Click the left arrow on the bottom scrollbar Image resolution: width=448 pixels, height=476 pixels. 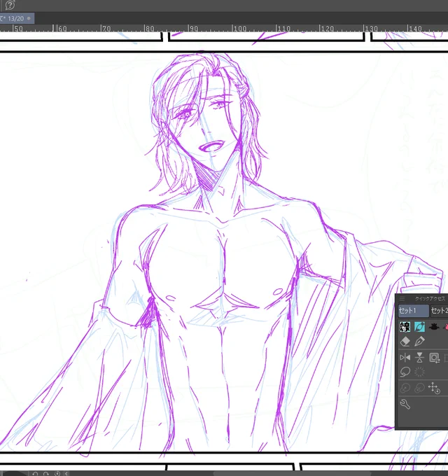pos(66,474)
